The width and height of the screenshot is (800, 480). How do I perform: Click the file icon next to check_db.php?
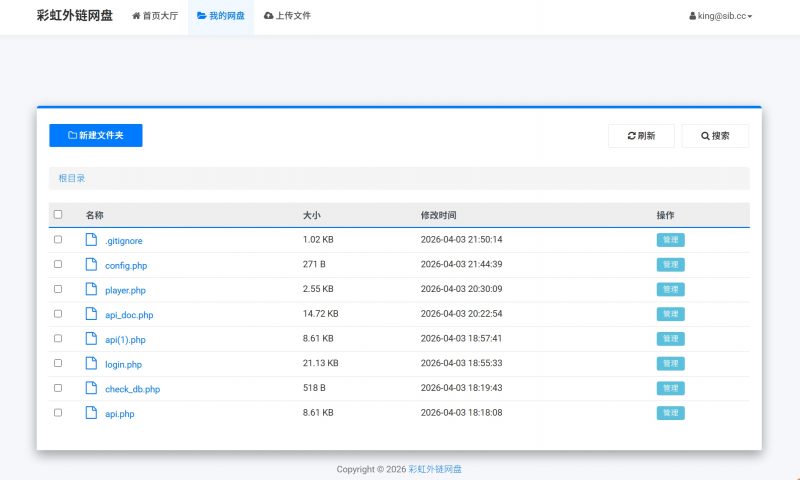click(91, 388)
